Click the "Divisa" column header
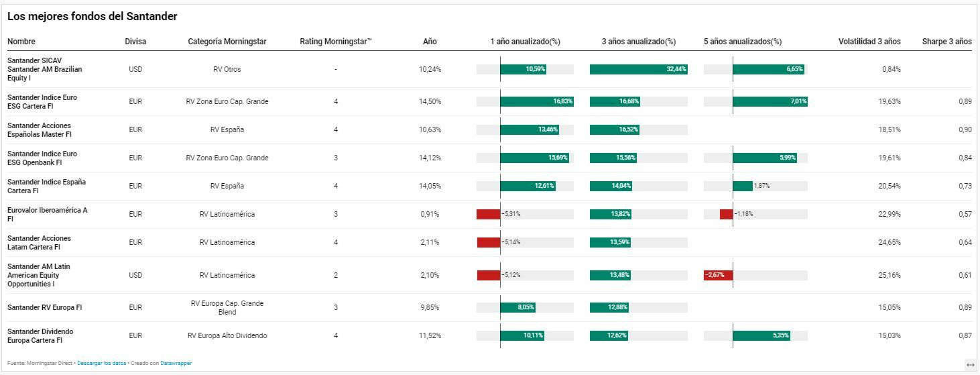 tap(135, 42)
